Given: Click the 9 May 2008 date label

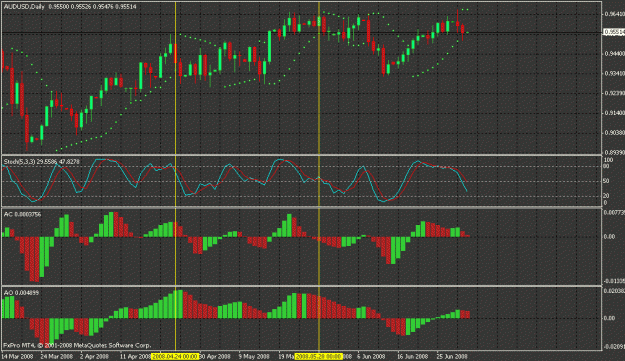Looking at the screenshot, I should pos(254,356).
